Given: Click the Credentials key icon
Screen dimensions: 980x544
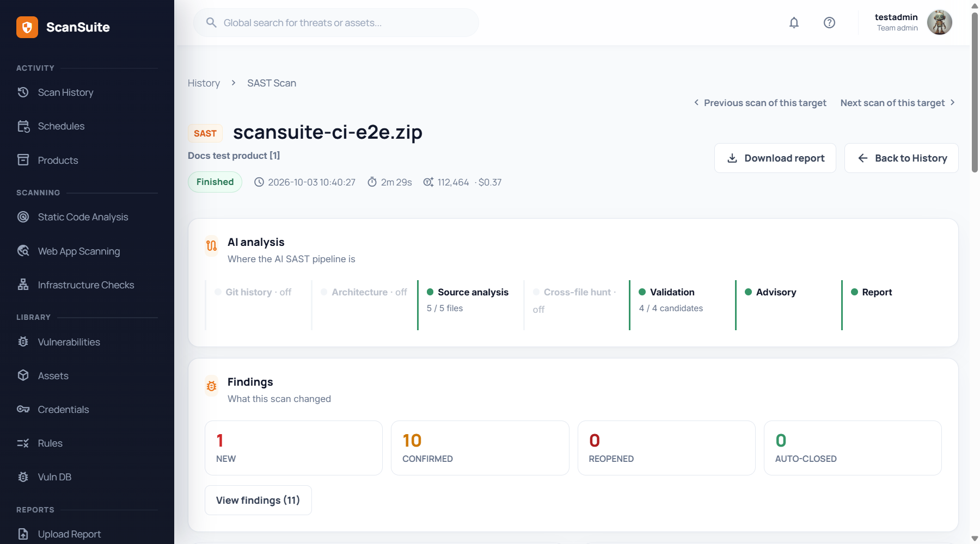Looking at the screenshot, I should click(23, 409).
